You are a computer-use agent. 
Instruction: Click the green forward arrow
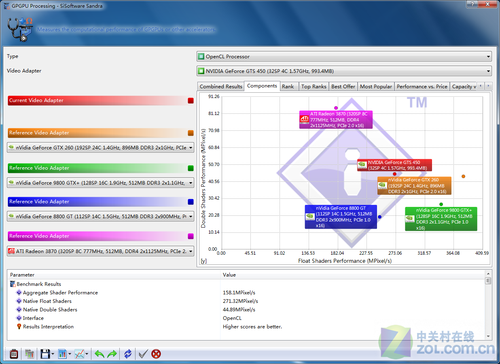(112, 353)
